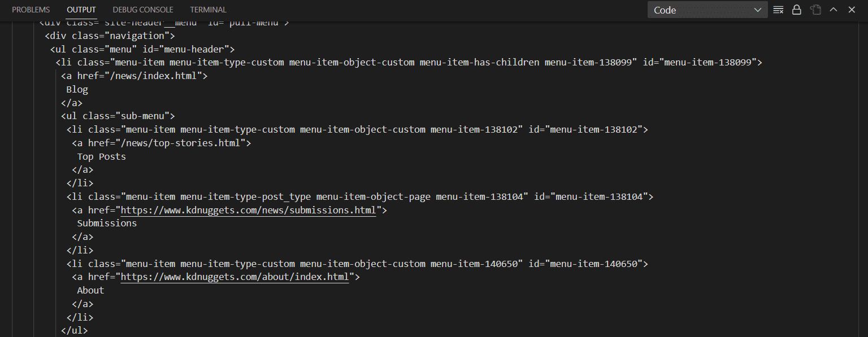Close the output panel
The height and width of the screenshot is (337, 868).
click(852, 10)
